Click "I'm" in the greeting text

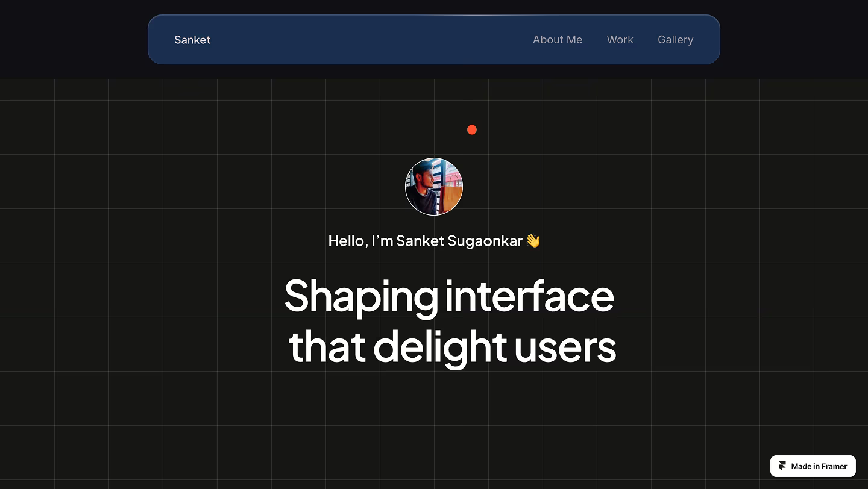click(382, 241)
